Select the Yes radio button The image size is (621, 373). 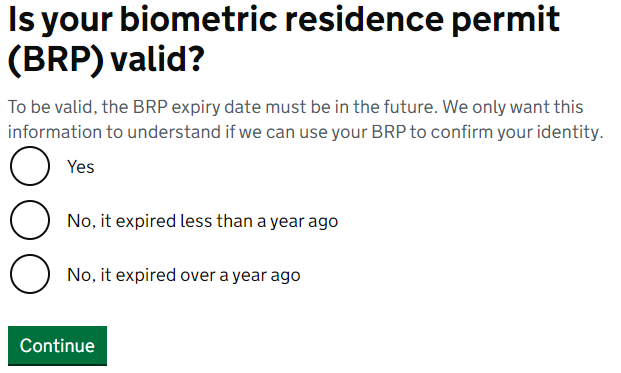(30, 166)
